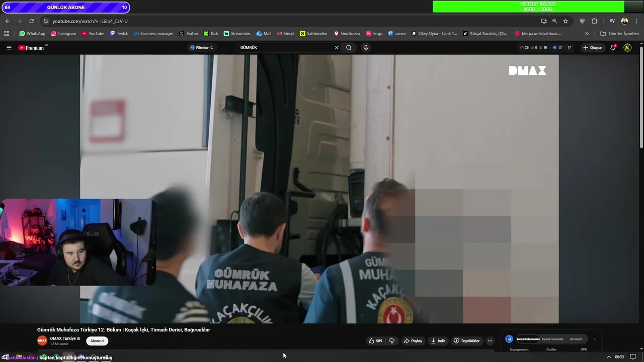Open the GeoGuessr bookmark

point(347,34)
